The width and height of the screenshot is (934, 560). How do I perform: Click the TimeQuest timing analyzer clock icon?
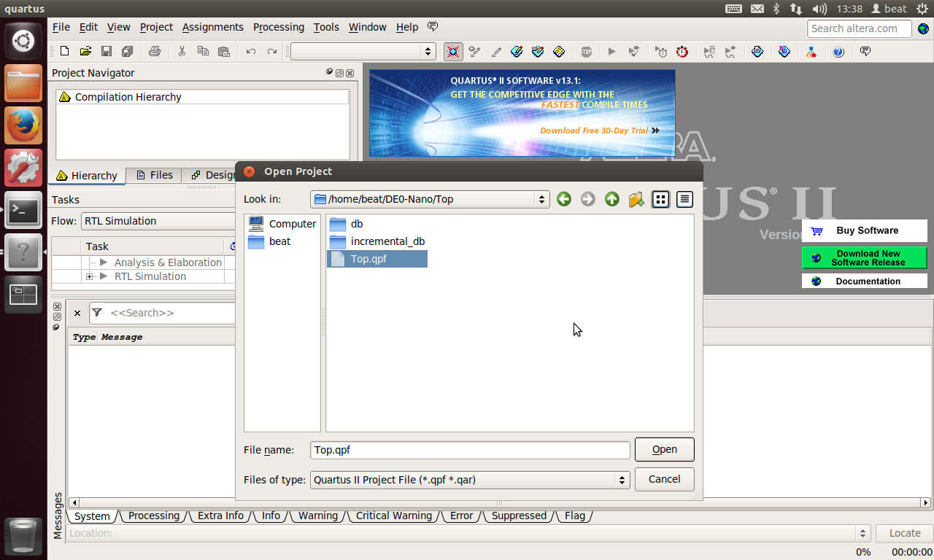pos(682,52)
